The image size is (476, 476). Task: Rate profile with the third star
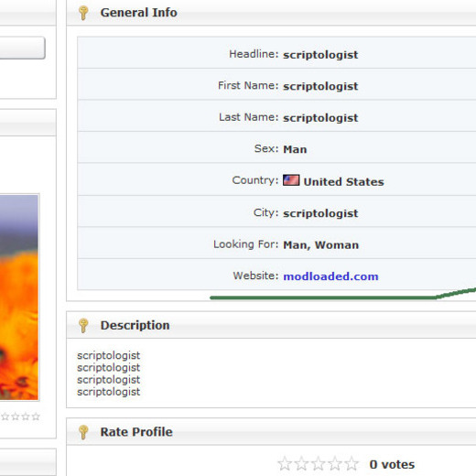(x=319, y=464)
